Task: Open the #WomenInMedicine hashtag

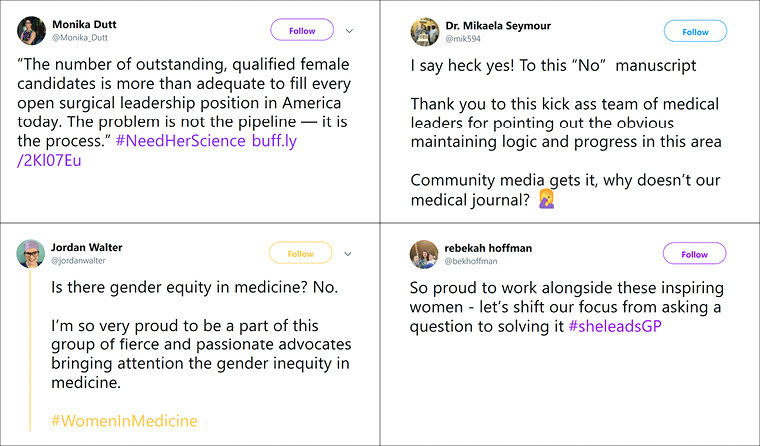Action: coord(124,421)
